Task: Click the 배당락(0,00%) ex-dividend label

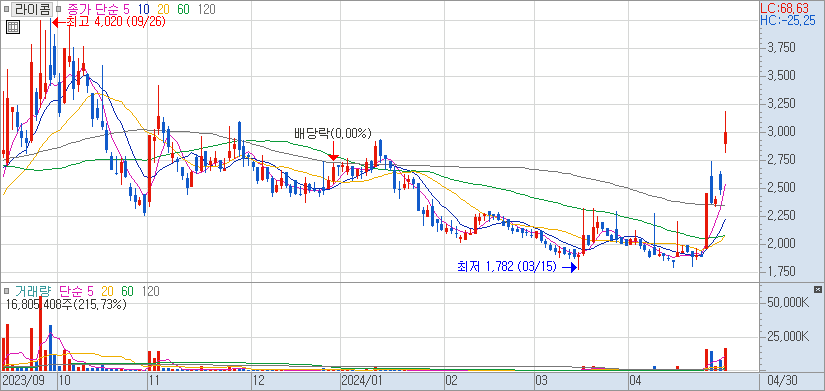Action: point(333,132)
